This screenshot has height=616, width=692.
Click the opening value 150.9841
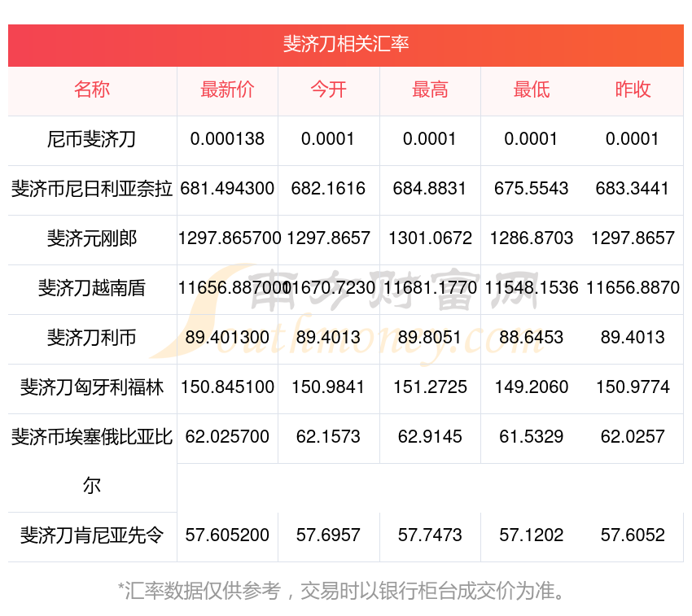tap(328, 387)
